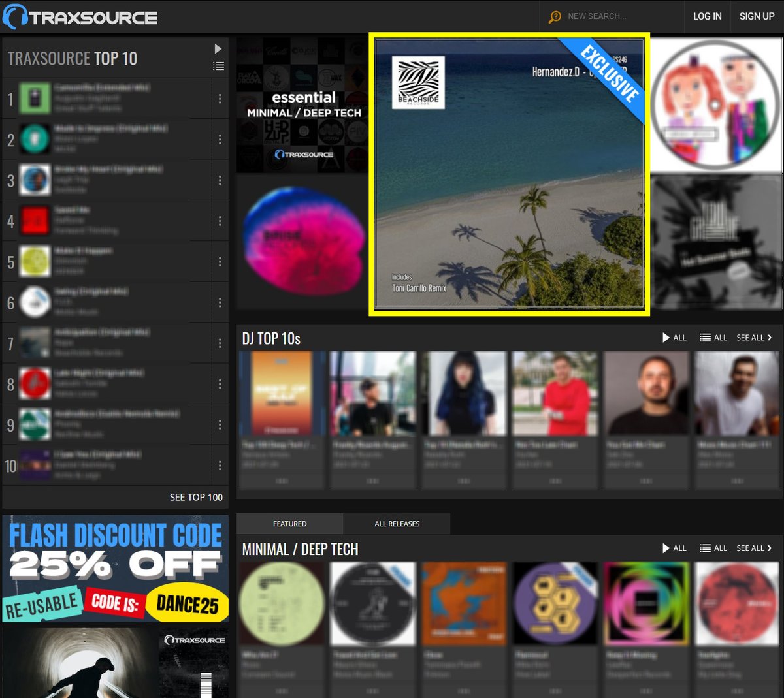Screen dimensions: 784x698
Task: Play all Minimal / Deep Tech releases
Action: click(674, 548)
